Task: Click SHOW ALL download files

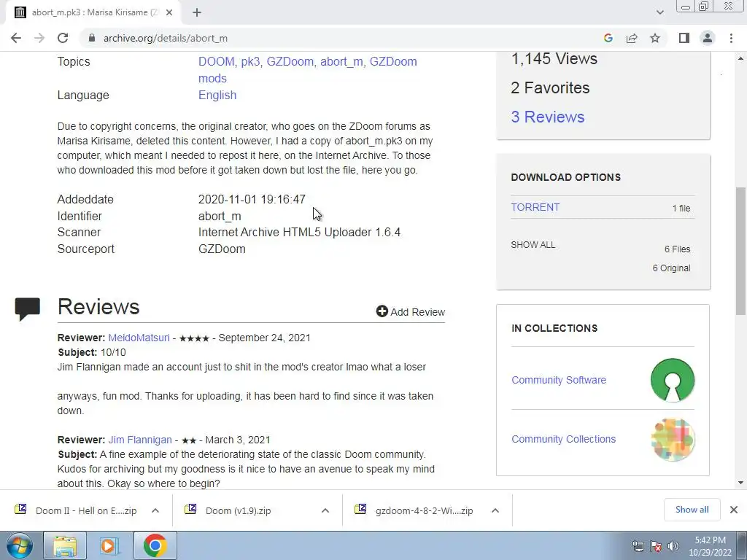Action: 533,245
